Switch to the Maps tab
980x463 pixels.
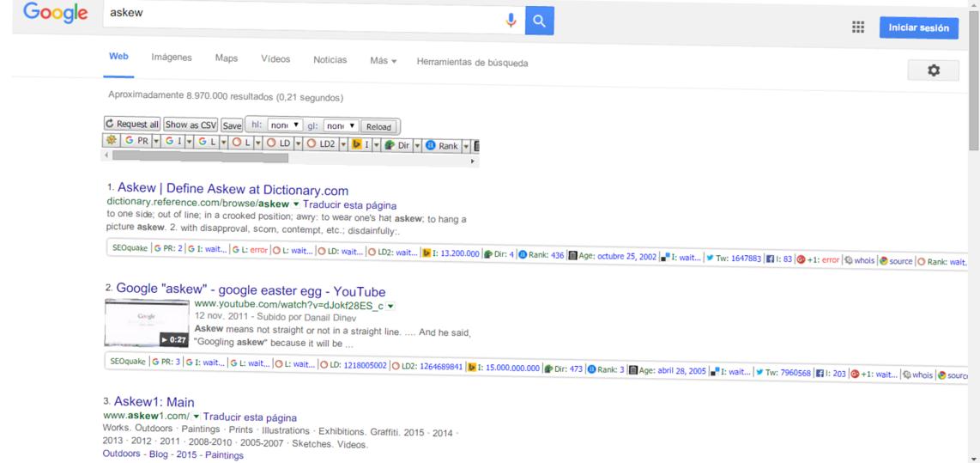pos(227,58)
